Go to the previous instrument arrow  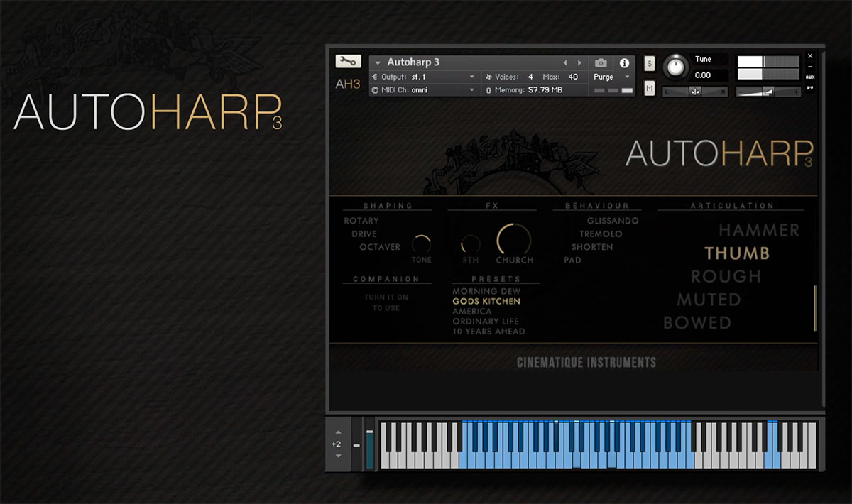(x=565, y=63)
